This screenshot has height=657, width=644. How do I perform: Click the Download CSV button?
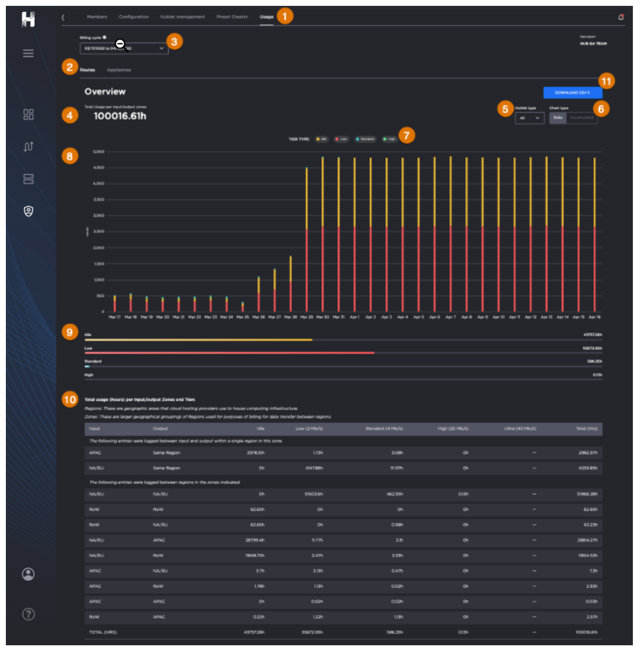pyautogui.click(x=572, y=93)
